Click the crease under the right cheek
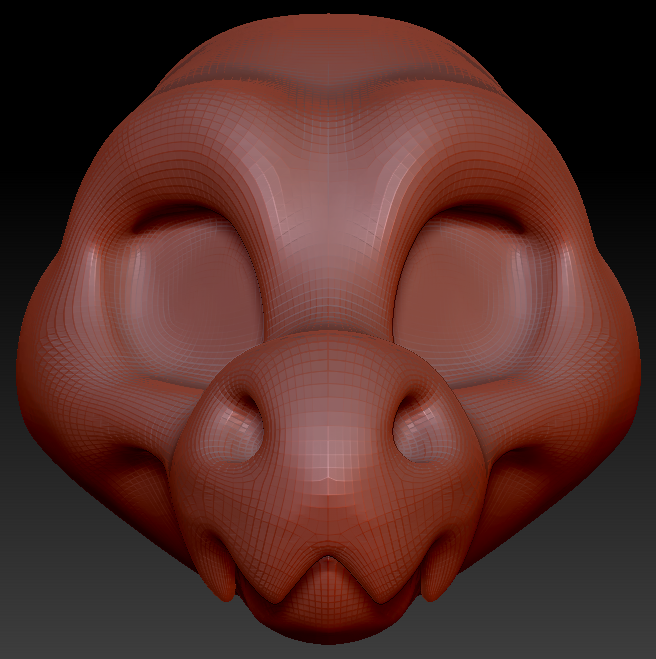 [x=520, y=460]
